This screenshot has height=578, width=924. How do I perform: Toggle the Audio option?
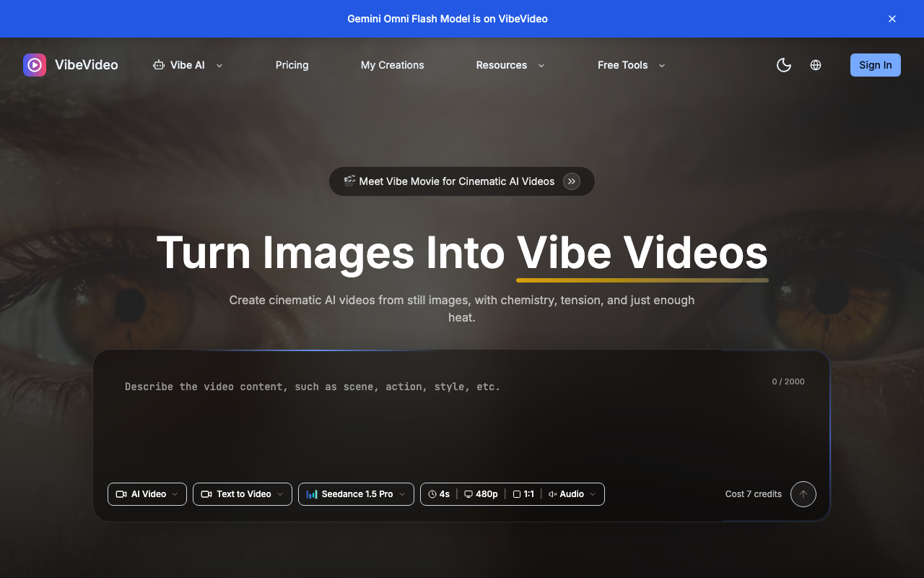click(566, 494)
